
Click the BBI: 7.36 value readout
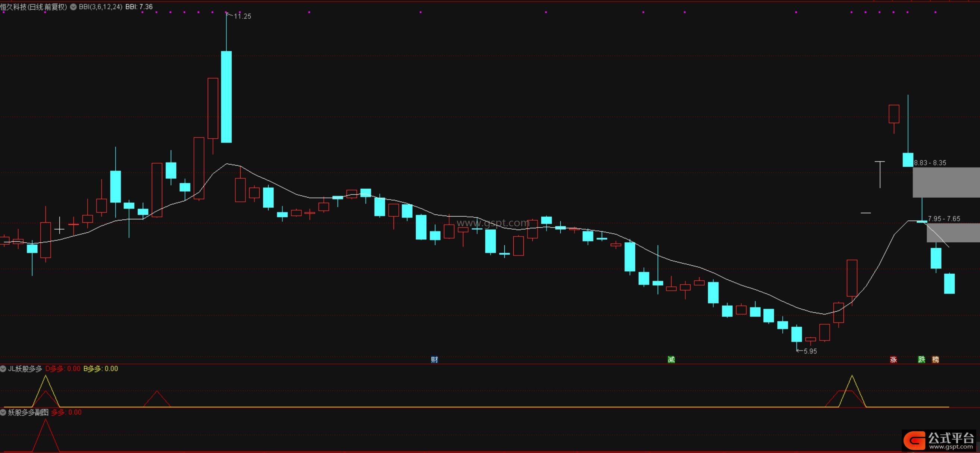coord(139,7)
